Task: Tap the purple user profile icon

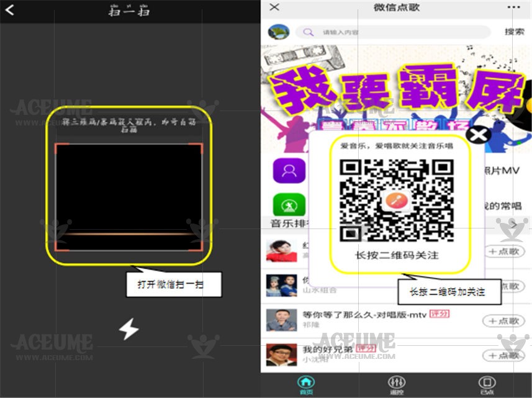Action: tap(289, 171)
